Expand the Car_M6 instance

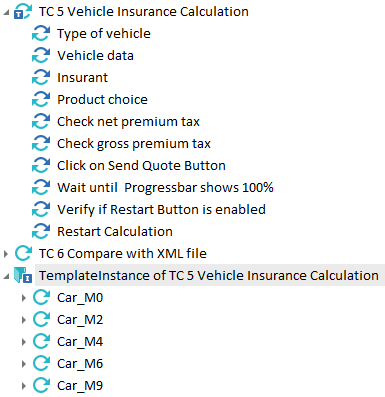[24, 364]
